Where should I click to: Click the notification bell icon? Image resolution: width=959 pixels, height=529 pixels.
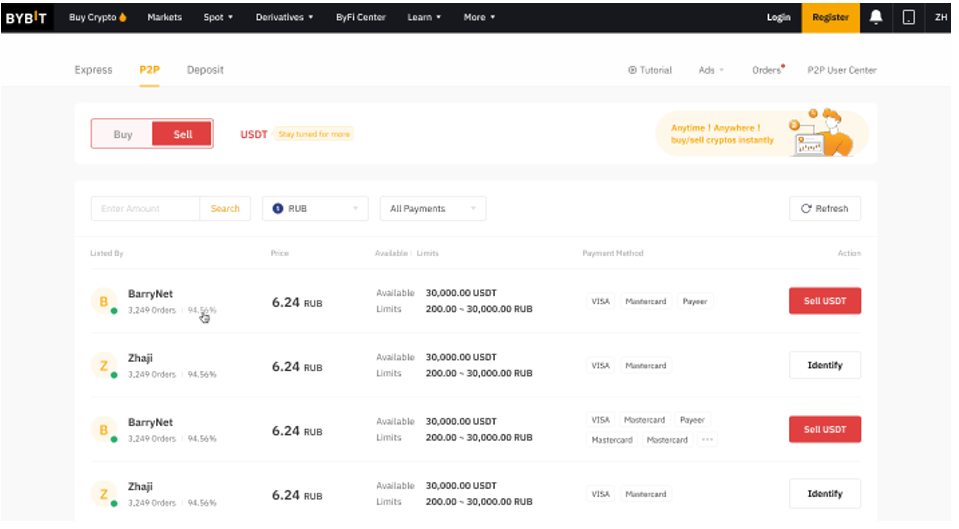[x=876, y=17]
